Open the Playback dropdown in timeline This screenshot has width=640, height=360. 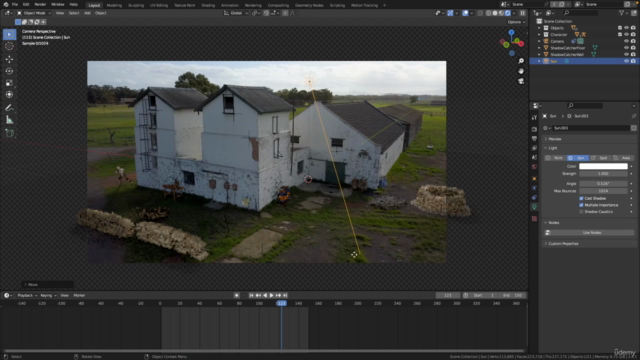(x=27, y=296)
